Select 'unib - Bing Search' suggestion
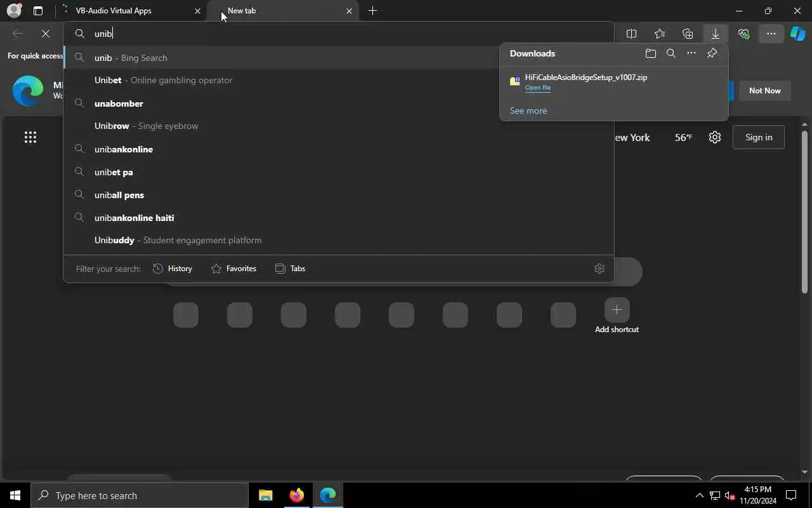 339,58
